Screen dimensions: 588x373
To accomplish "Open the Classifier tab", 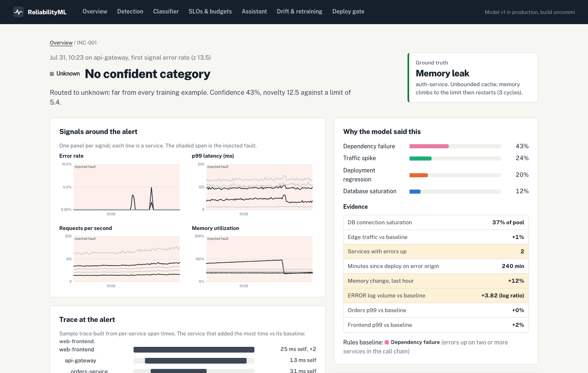I will pyautogui.click(x=166, y=11).
